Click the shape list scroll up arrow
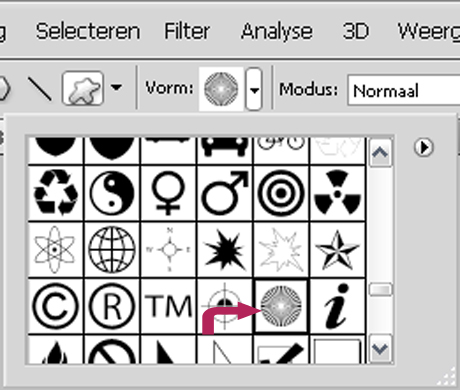The height and width of the screenshot is (390, 460). (380, 153)
